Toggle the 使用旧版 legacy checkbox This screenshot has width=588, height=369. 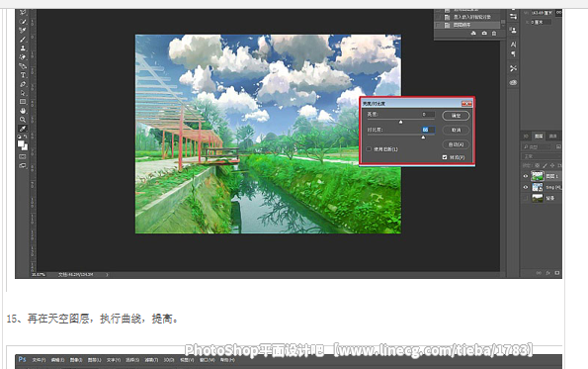click(x=369, y=149)
